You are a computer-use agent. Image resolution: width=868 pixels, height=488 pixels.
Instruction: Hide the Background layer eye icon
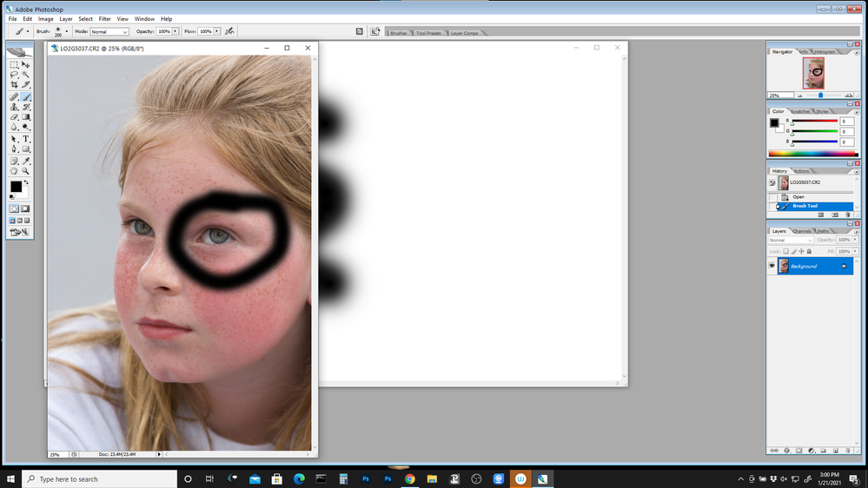772,266
